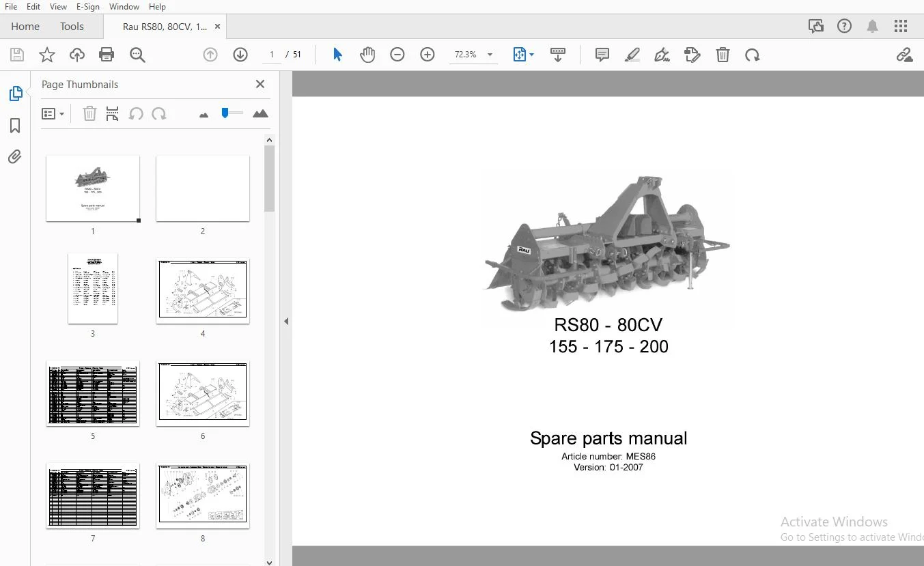Image resolution: width=924 pixels, height=566 pixels.
Task: Open the Attachments paperclip panel
Action: [x=15, y=157]
